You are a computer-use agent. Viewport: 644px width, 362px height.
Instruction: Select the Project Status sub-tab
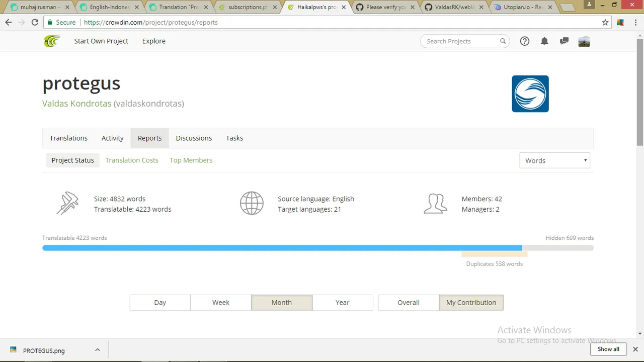73,160
